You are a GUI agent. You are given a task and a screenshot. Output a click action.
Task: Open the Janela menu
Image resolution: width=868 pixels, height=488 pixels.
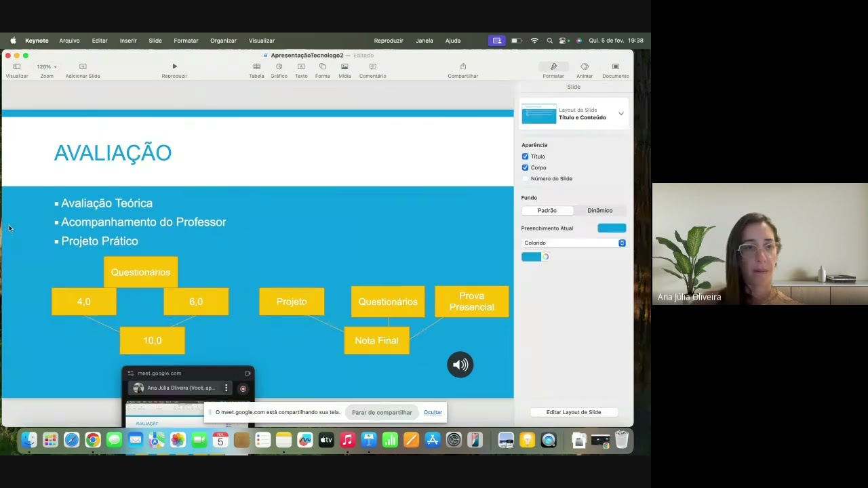425,41
